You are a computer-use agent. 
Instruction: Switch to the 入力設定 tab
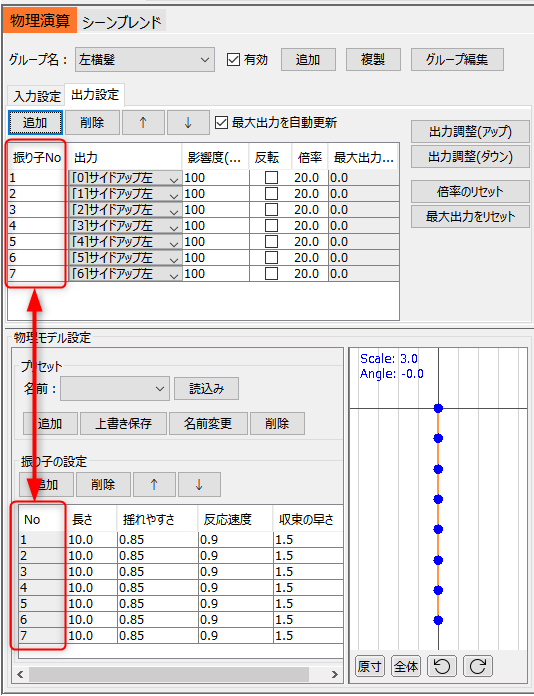coord(37,96)
